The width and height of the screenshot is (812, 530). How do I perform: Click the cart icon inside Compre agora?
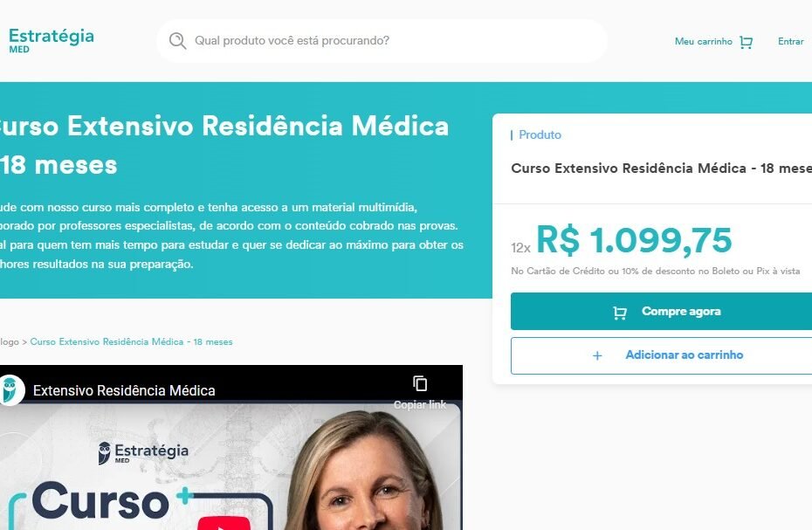pyautogui.click(x=619, y=313)
